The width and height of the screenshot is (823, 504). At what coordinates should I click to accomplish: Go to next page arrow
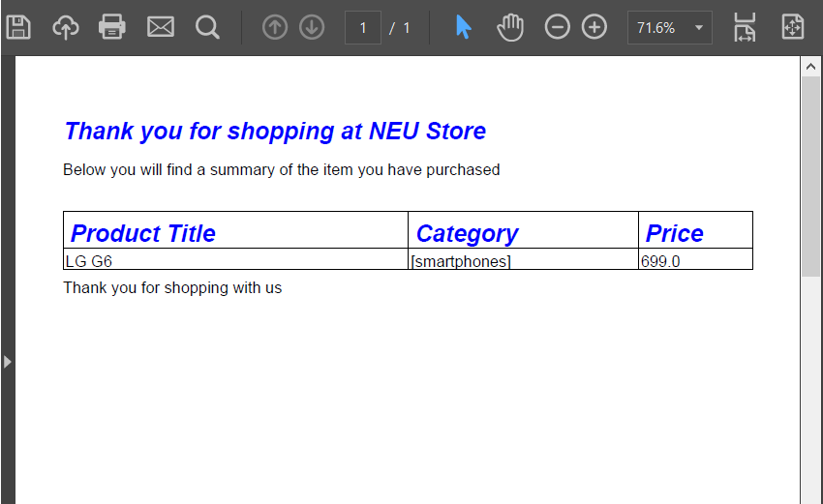(x=312, y=28)
